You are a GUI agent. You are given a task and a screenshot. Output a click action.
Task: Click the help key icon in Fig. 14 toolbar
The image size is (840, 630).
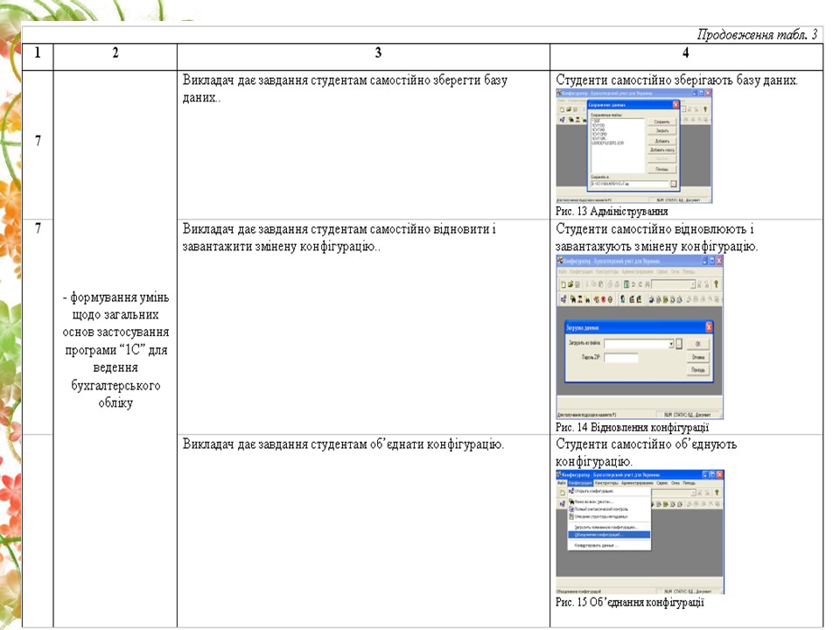(717, 284)
